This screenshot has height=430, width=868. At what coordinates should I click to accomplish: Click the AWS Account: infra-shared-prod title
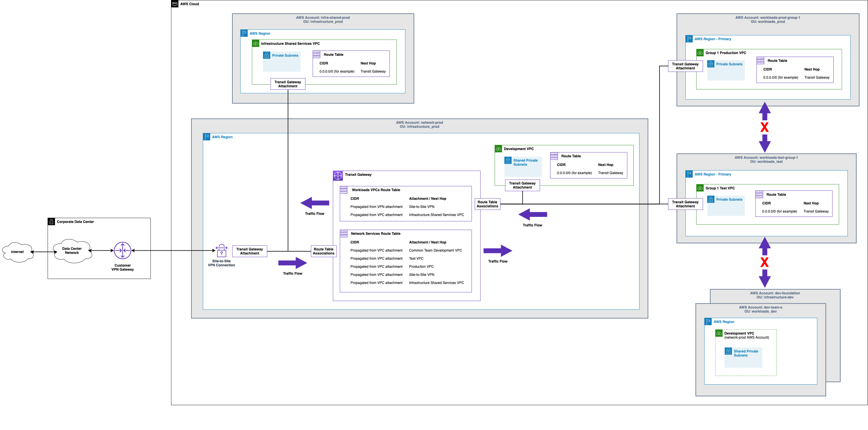(323, 18)
